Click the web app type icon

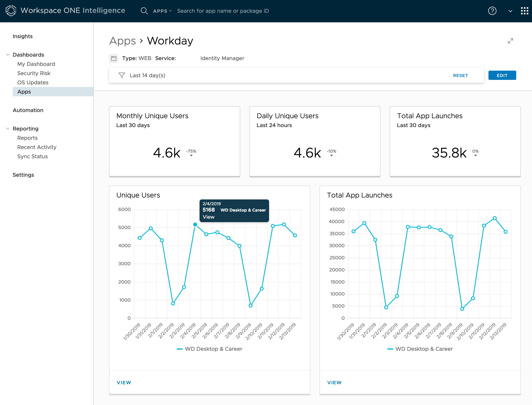point(114,58)
